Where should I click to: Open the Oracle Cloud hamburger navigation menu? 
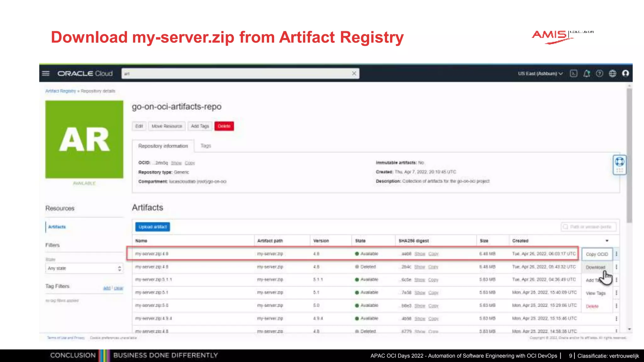46,73
